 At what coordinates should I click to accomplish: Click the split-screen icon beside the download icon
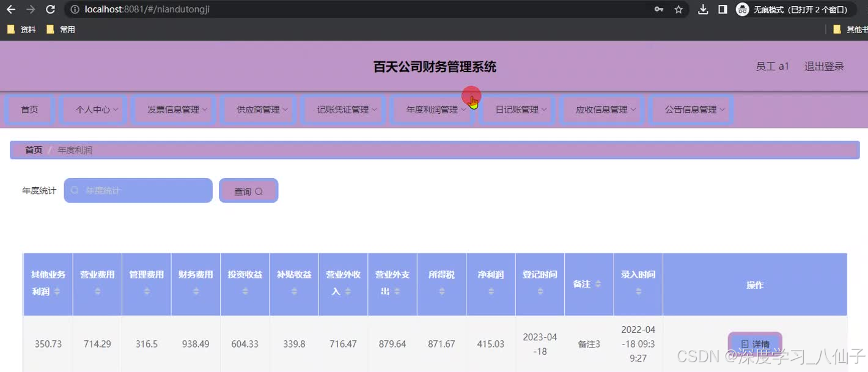point(723,9)
